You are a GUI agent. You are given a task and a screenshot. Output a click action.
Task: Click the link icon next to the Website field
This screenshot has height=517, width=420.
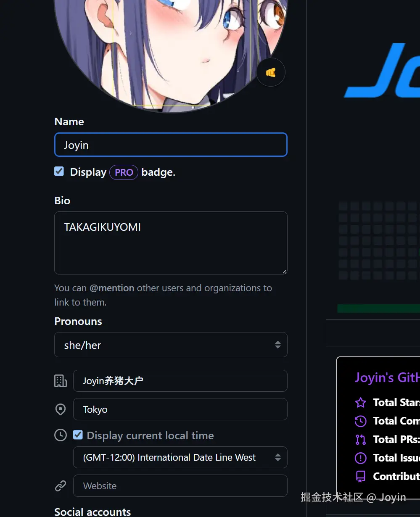tap(60, 485)
